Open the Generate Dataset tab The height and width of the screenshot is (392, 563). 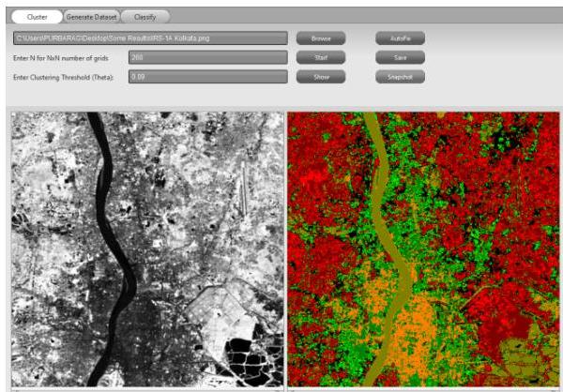92,17
